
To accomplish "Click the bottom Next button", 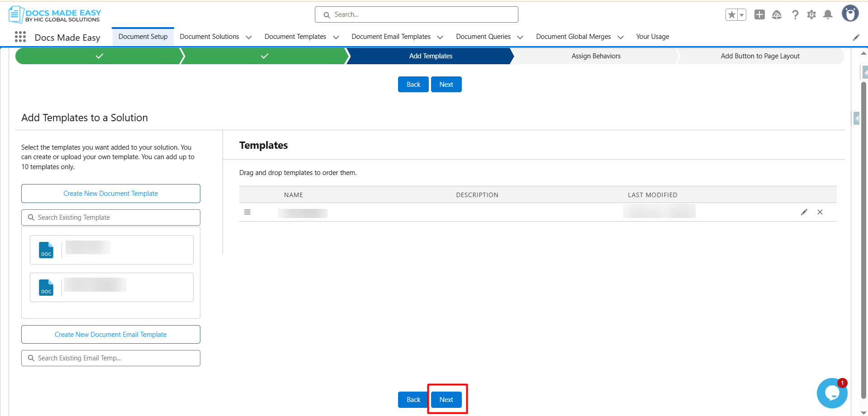I will tap(446, 400).
